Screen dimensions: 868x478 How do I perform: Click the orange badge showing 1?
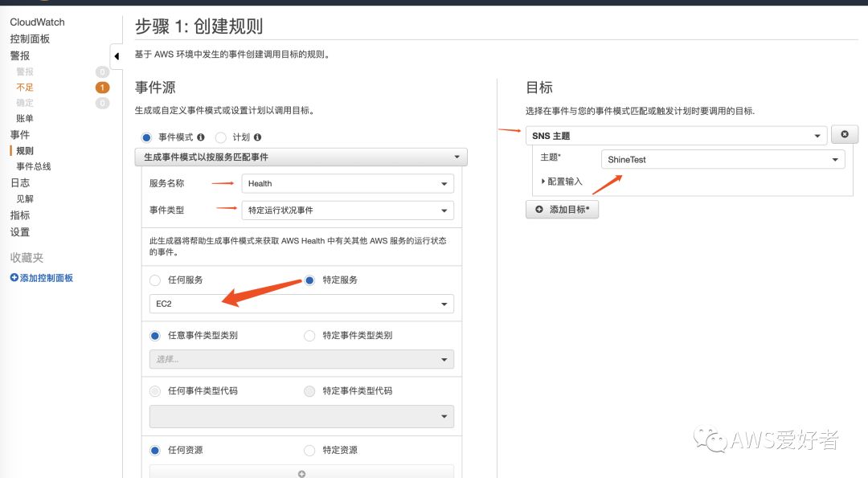(x=102, y=88)
